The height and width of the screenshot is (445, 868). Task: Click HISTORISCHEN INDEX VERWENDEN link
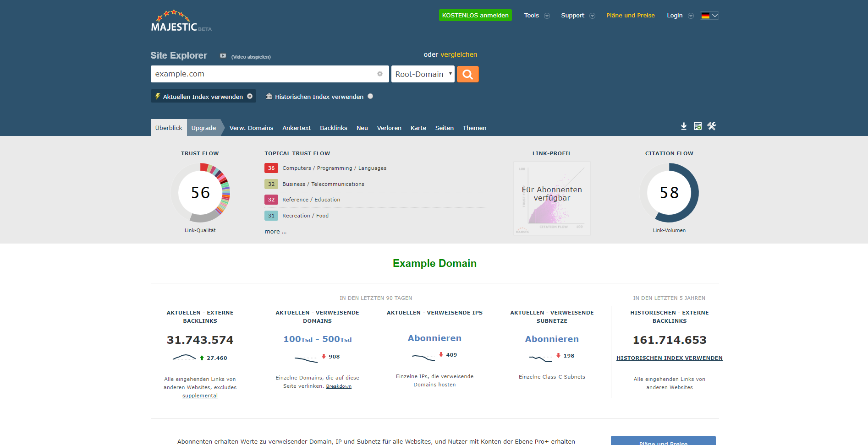click(x=669, y=358)
